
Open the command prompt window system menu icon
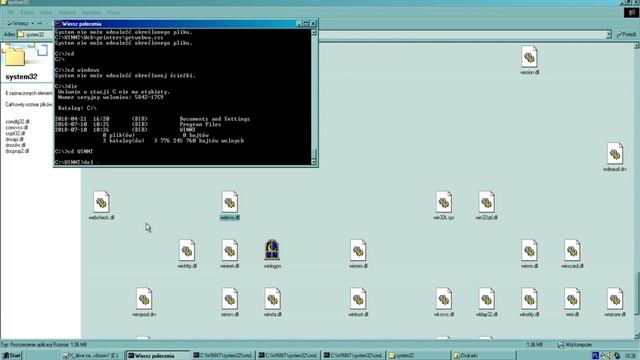pyautogui.click(x=58, y=24)
